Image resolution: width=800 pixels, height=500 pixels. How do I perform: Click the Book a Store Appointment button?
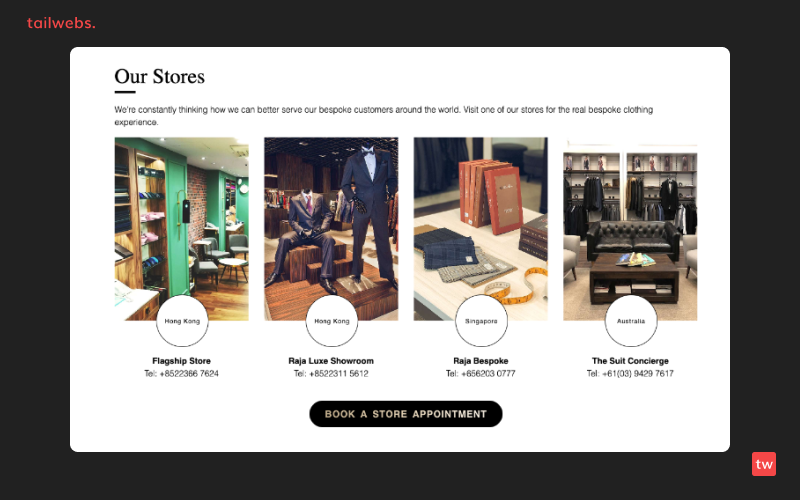pos(406,414)
